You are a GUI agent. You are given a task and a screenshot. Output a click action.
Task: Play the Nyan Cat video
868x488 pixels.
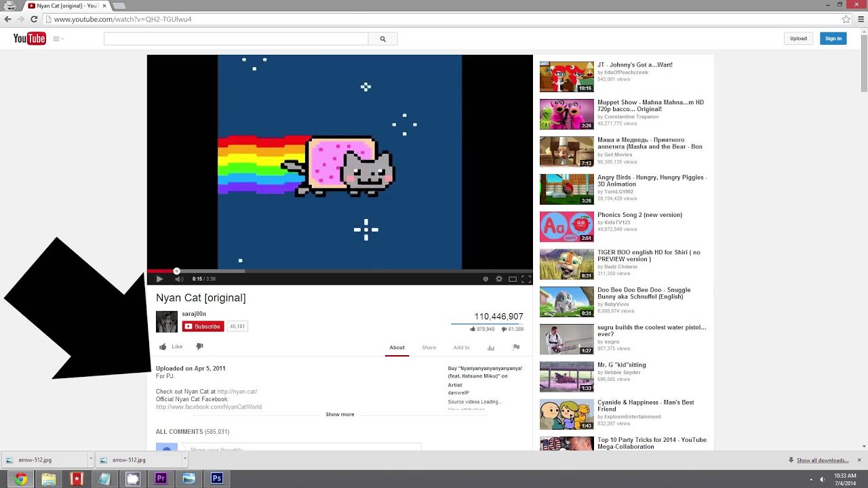pos(159,279)
